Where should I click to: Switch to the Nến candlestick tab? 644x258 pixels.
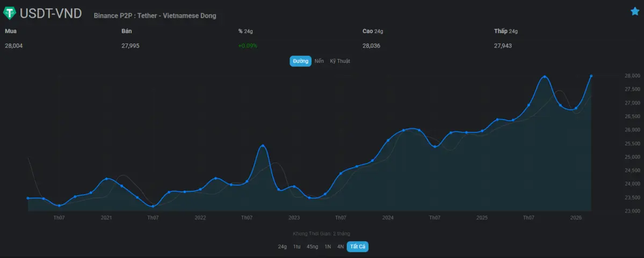tap(319, 61)
